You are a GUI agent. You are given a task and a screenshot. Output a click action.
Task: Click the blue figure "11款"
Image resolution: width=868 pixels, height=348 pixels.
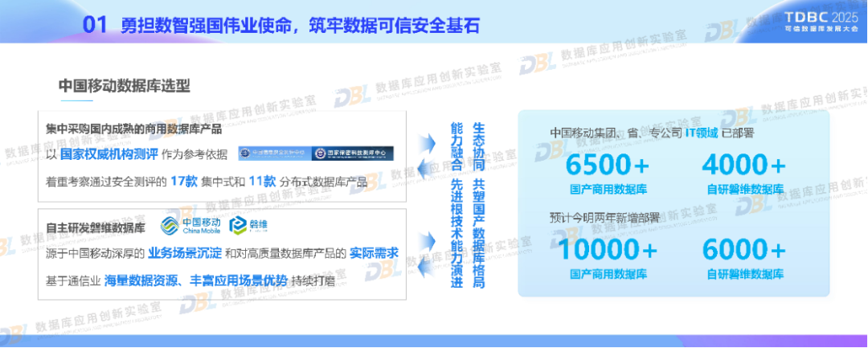tap(262, 181)
